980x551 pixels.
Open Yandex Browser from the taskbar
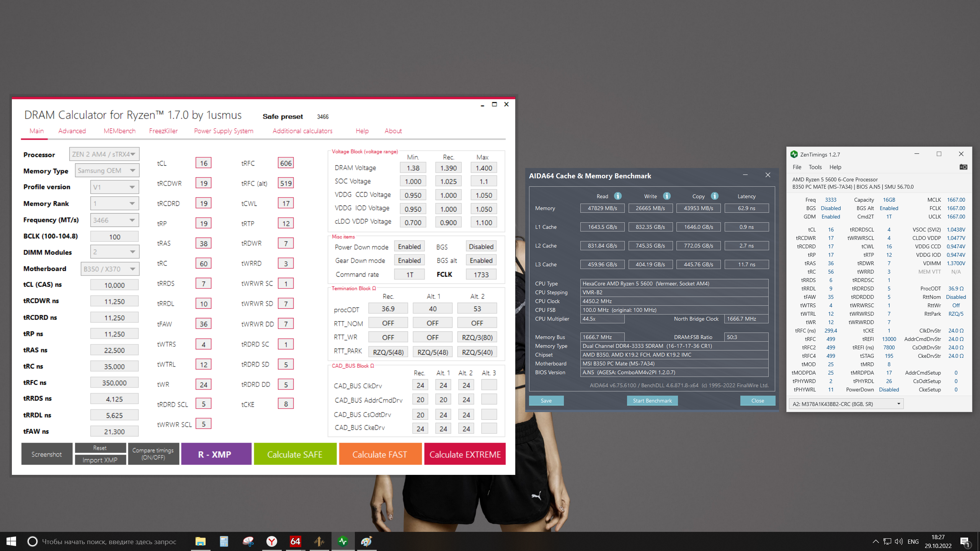[x=271, y=541]
